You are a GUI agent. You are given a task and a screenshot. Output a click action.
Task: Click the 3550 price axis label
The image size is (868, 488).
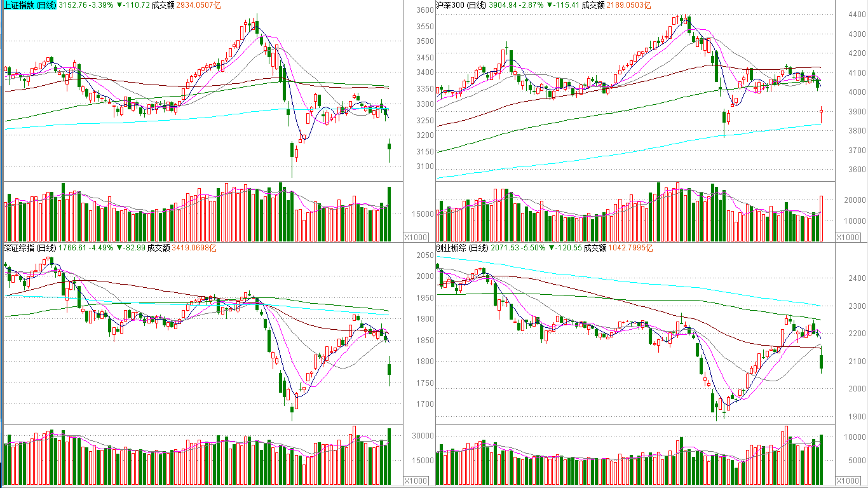click(x=424, y=27)
